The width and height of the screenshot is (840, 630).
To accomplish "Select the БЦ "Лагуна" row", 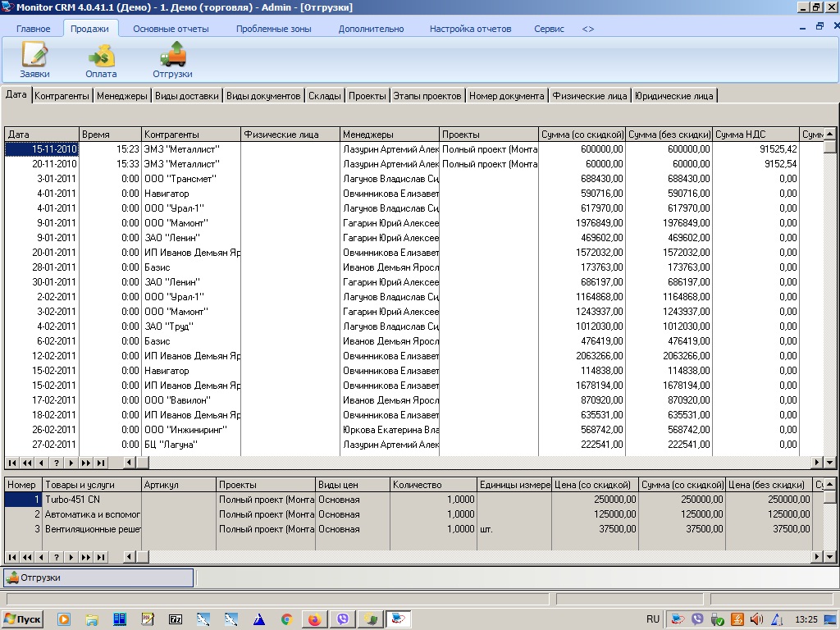I will (x=413, y=445).
